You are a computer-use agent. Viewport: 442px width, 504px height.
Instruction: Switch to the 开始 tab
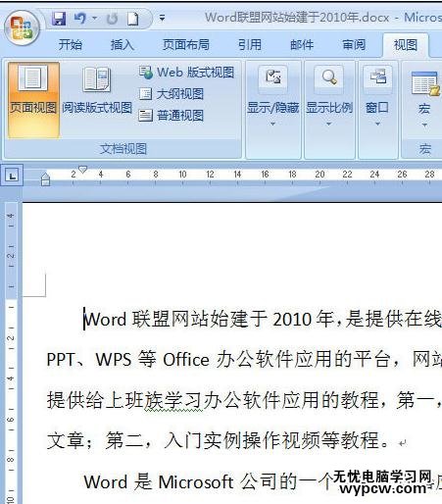[71, 44]
